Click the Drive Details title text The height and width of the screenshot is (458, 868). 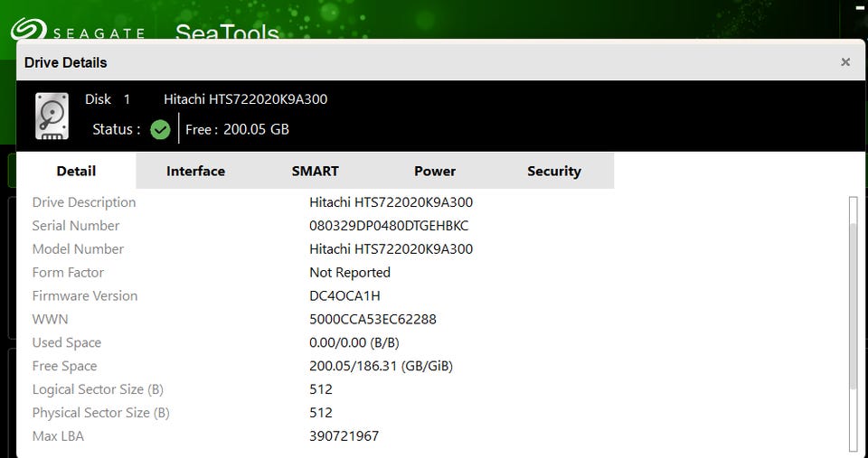pyautogui.click(x=65, y=62)
